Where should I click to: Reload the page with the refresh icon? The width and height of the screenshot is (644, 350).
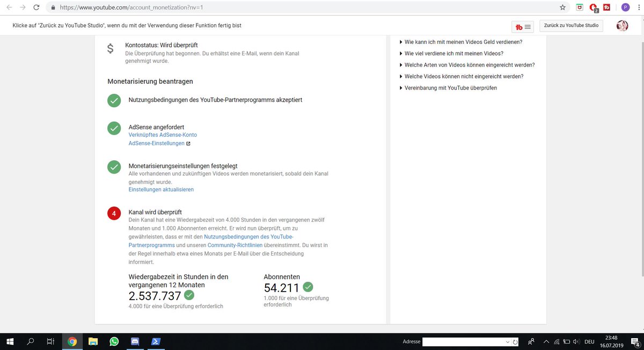pyautogui.click(x=36, y=8)
